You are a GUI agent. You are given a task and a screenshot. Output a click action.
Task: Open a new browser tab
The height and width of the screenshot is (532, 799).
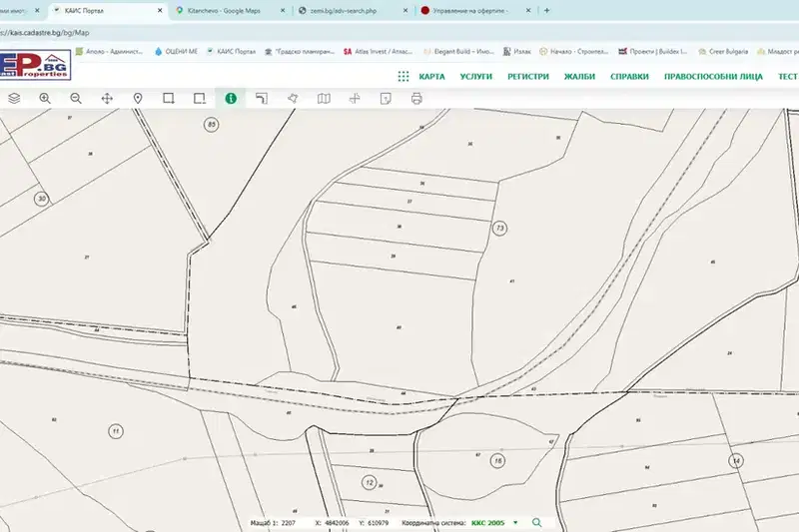546,10
